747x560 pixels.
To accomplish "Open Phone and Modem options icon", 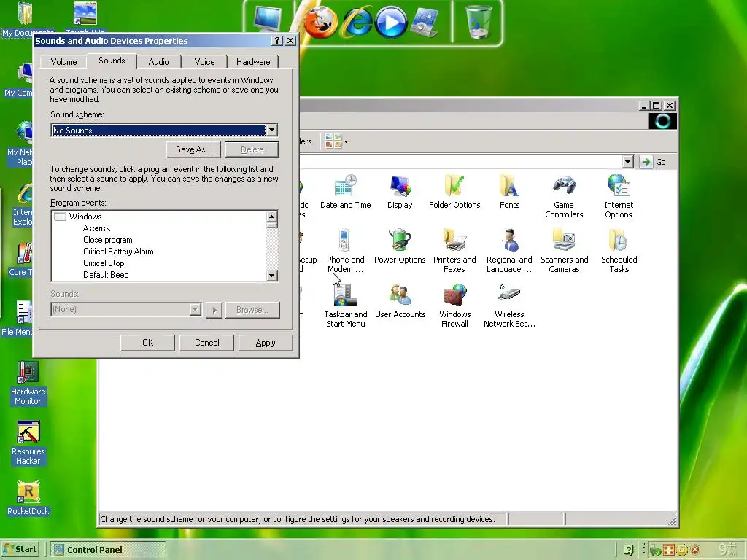I will (345, 251).
